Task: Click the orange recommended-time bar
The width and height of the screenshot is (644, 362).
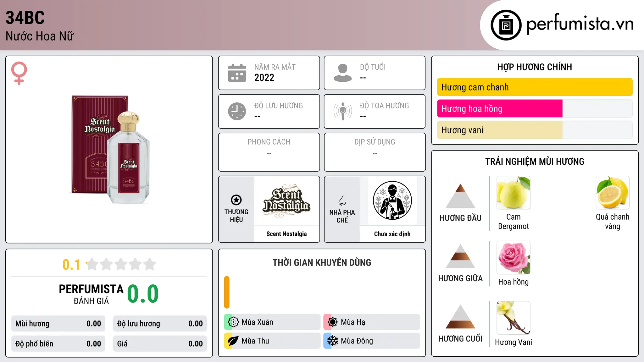Action: pyautogui.click(x=227, y=292)
